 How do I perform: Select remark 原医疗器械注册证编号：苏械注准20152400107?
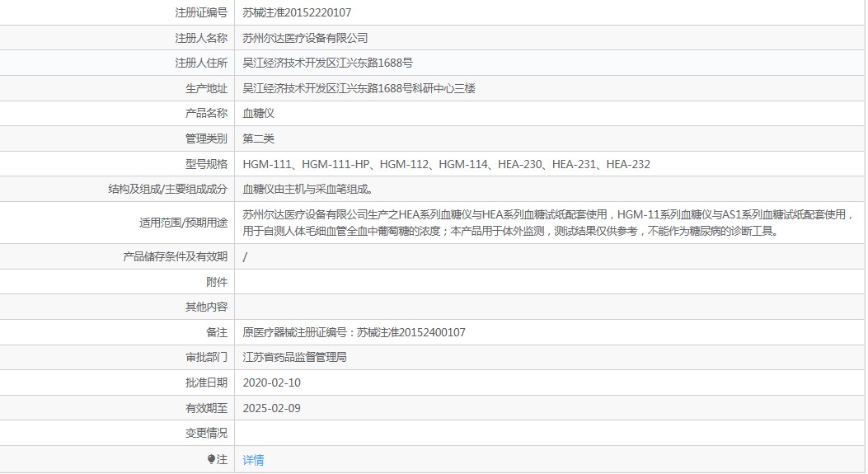pyautogui.click(x=354, y=332)
